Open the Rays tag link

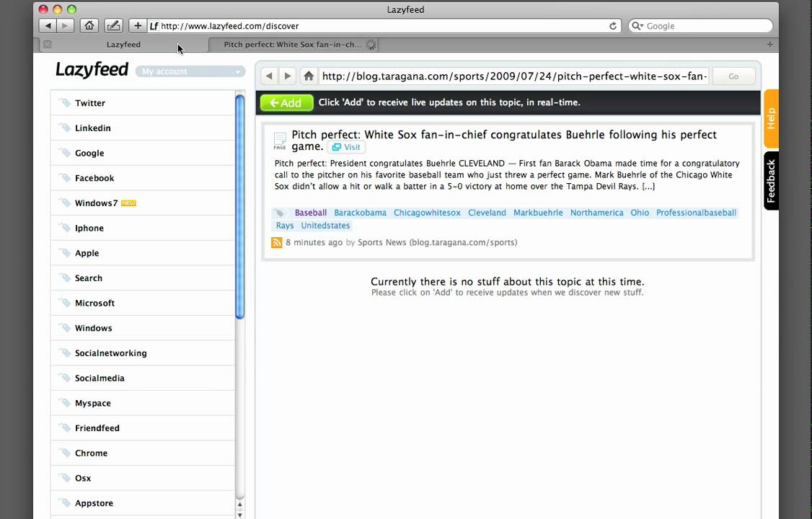pos(285,226)
